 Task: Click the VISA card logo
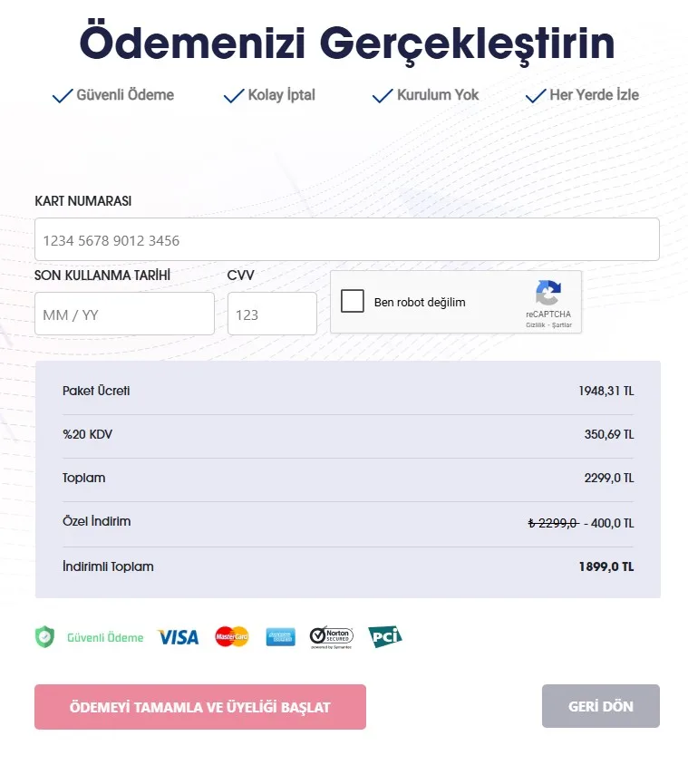[x=178, y=637]
